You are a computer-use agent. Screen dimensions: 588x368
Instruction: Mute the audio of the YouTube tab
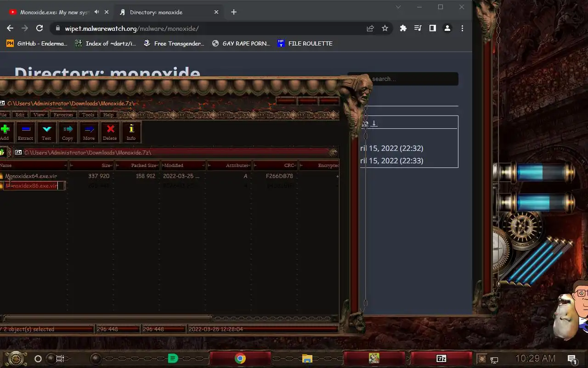97,12
